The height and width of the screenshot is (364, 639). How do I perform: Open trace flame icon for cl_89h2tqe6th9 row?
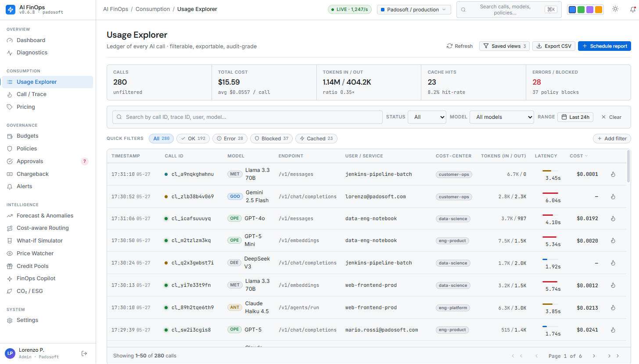point(613,307)
